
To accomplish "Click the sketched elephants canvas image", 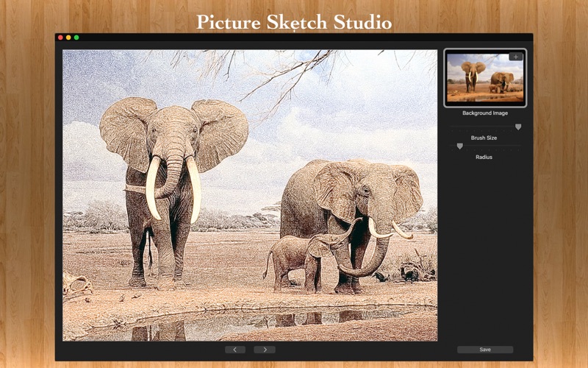I will point(250,195).
